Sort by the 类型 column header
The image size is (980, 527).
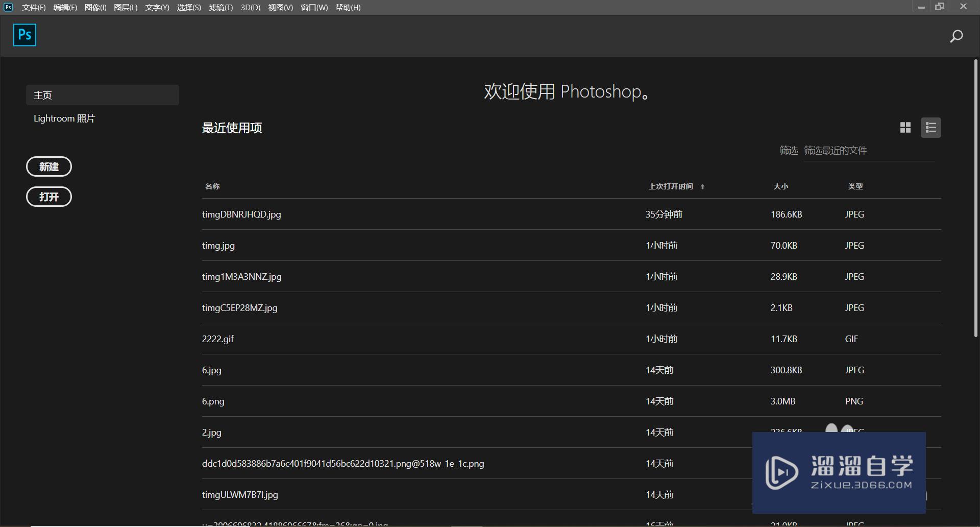(855, 186)
